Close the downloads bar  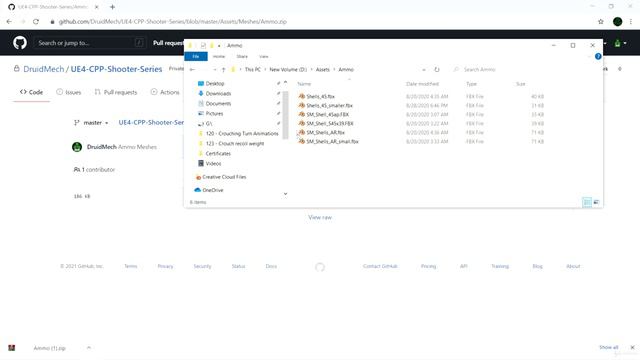[632, 347]
